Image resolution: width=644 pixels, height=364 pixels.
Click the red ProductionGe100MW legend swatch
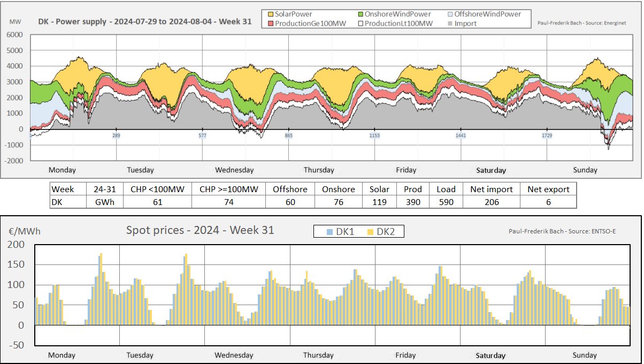(270, 24)
